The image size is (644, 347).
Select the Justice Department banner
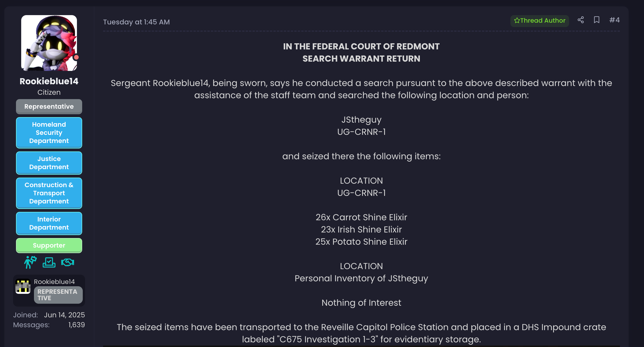click(49, 163)
